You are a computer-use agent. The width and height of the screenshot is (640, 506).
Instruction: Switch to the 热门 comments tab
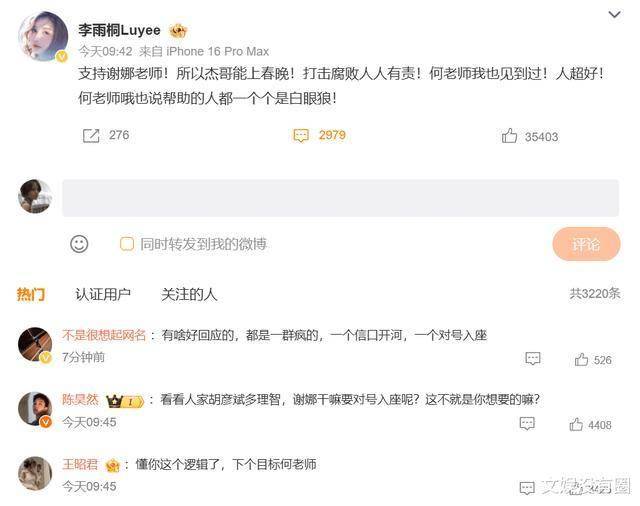[x=31, y=294]
